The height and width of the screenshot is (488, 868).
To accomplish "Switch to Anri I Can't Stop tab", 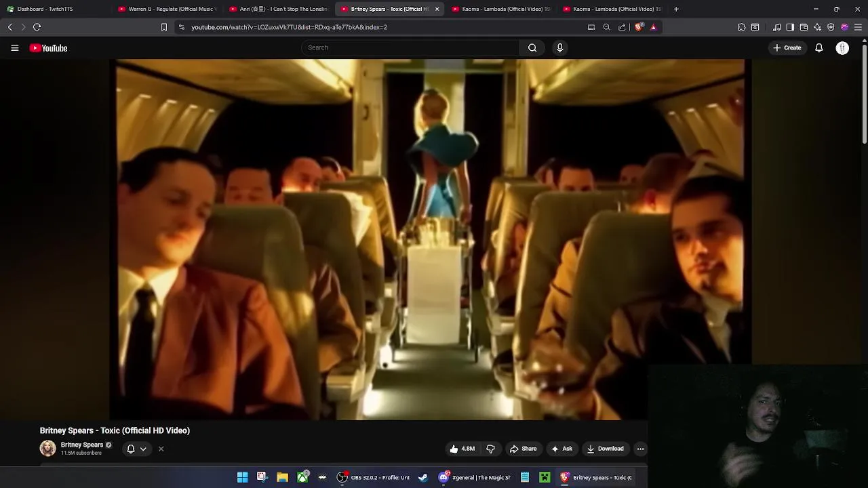I will [278, 9].
